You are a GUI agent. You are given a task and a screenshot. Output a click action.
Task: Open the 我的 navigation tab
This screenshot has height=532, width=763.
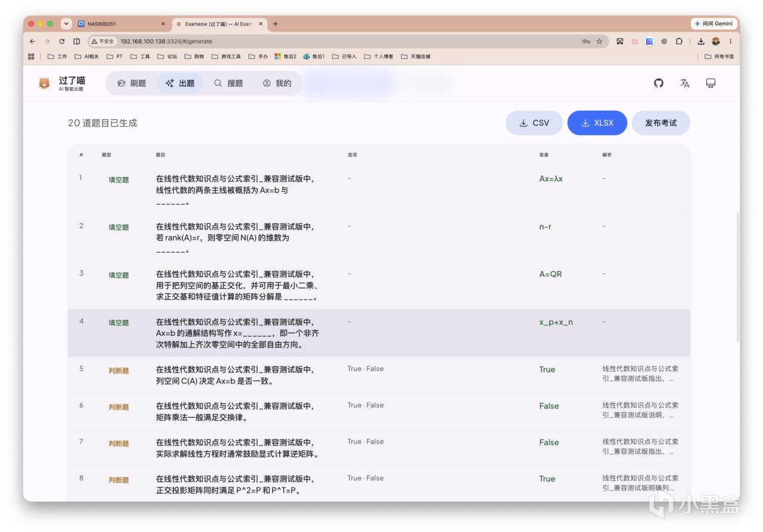click(x=277, y=83)
